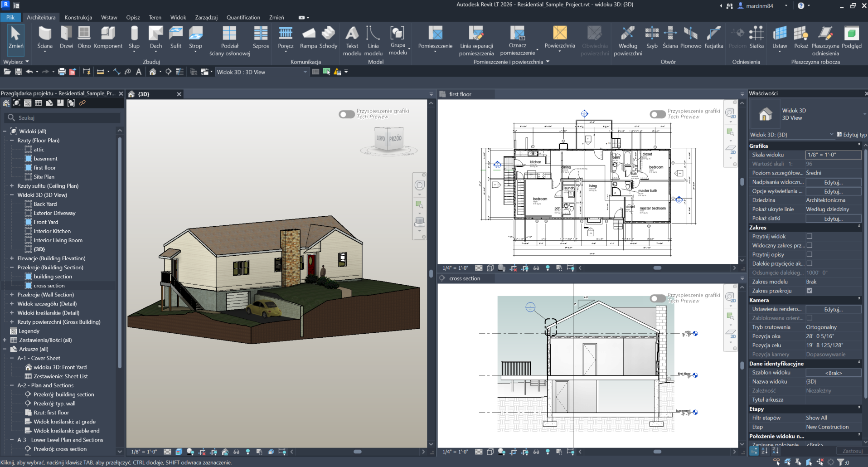This screenshot has width=868, height=467.
Task: Switch to the Wstaw ribbon tab
Action: tap(109, 17)
